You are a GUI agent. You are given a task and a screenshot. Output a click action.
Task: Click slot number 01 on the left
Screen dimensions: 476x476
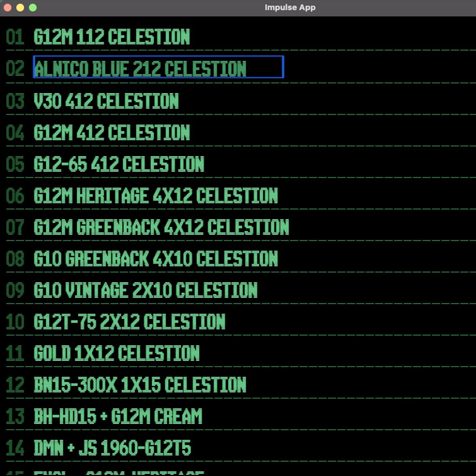point(16,37)
